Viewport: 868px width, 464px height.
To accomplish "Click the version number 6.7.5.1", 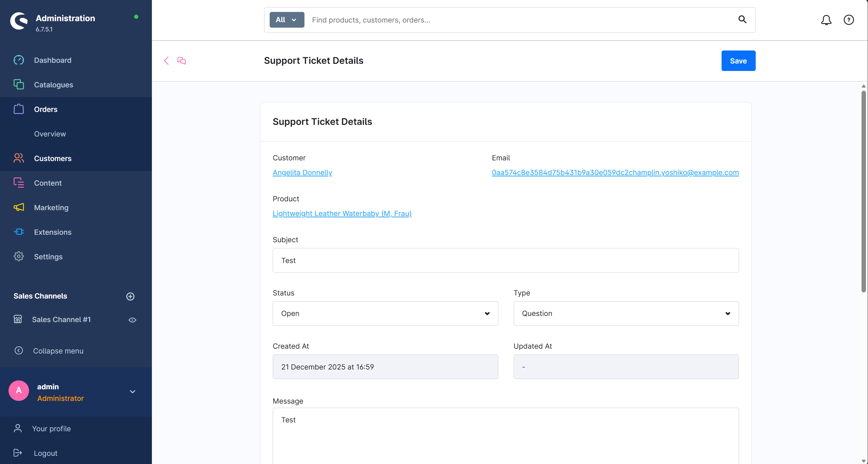I will [x=44, y=29].
